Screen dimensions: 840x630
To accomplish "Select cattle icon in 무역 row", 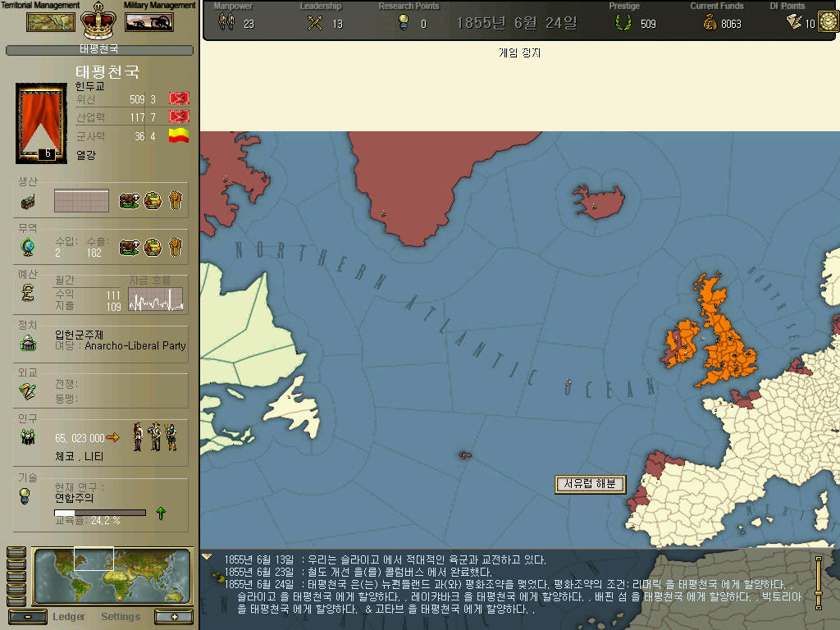I will coord(129,248).
